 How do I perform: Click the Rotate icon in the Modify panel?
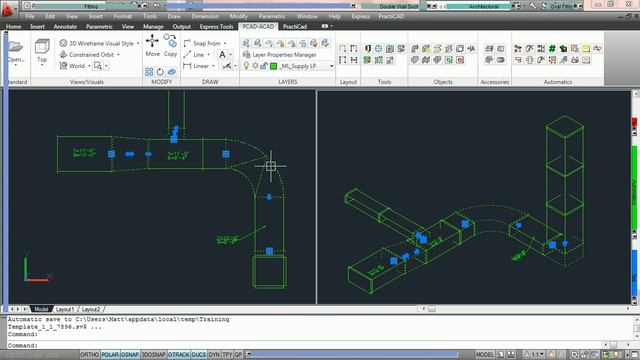click(160, 72)
